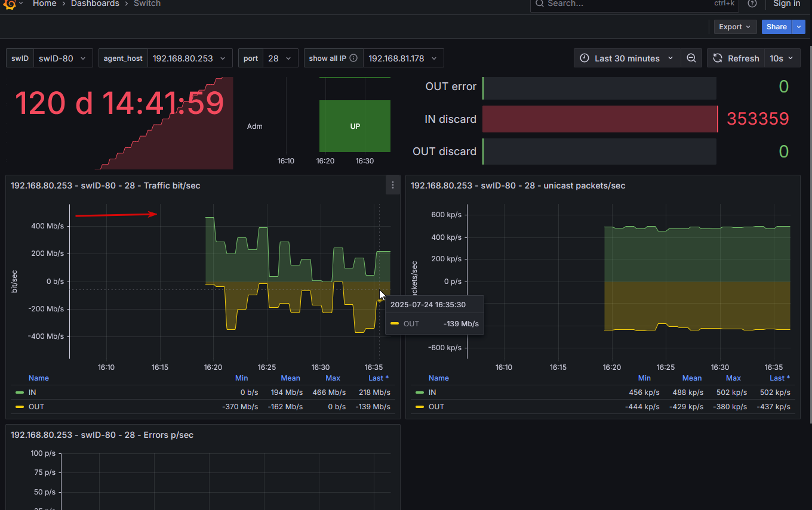Go to Dashboards breadcrumb

point(95,4)
